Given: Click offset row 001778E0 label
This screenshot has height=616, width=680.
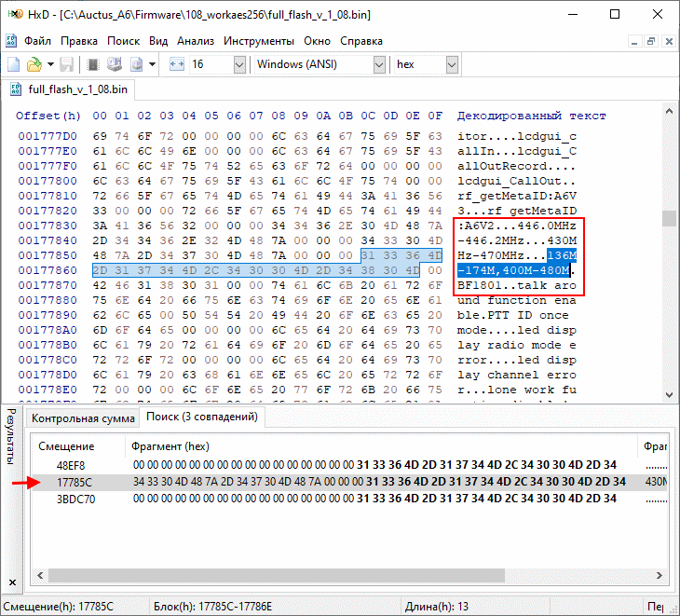Looking at the screenshot, I should [48, 390].
